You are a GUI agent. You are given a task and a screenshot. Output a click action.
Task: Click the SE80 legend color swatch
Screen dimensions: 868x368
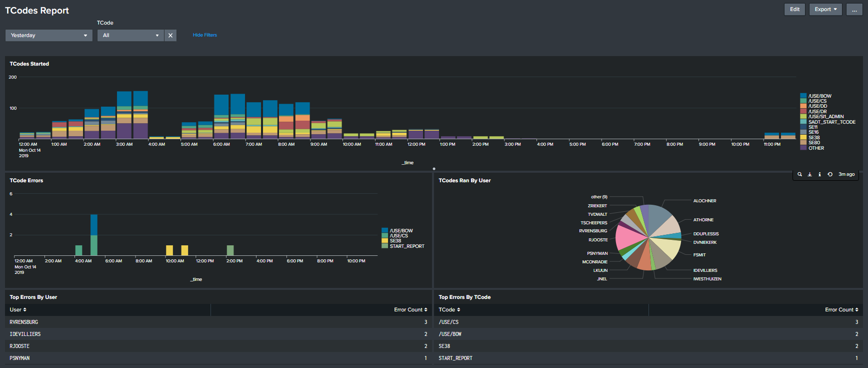click(x=803, y=143)
